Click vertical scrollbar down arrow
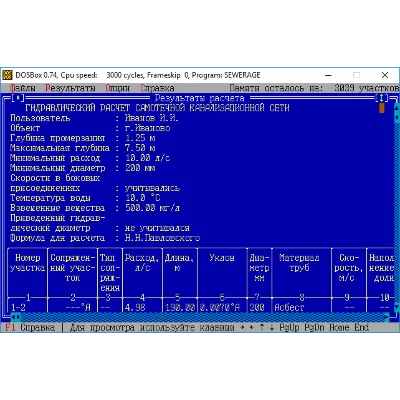Image resolution: width=400 pixels, height=400 pixels. pos(396,307)
